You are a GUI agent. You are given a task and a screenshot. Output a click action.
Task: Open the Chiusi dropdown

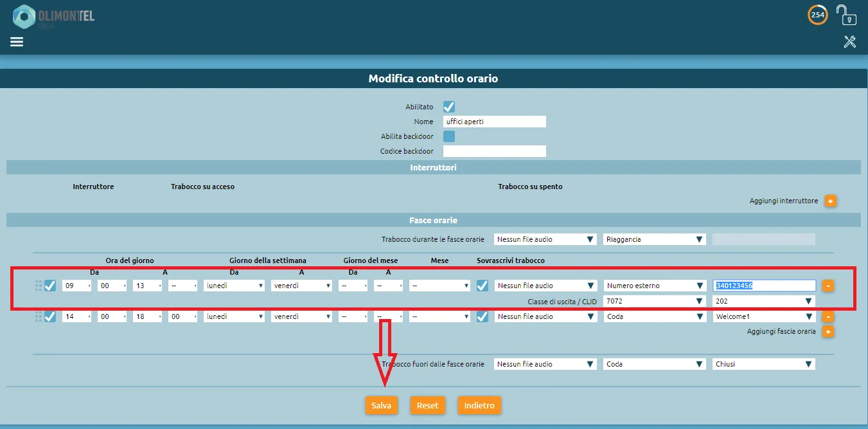point(763,364)
